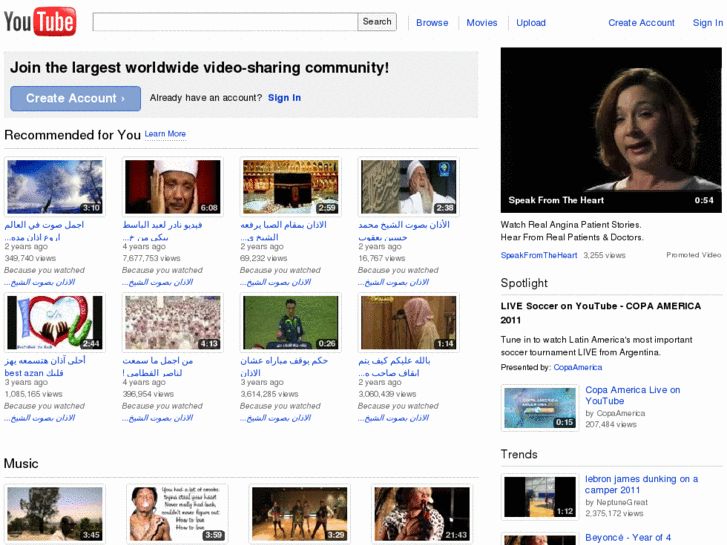Click the YouTube logo

(x=40, y=21)
